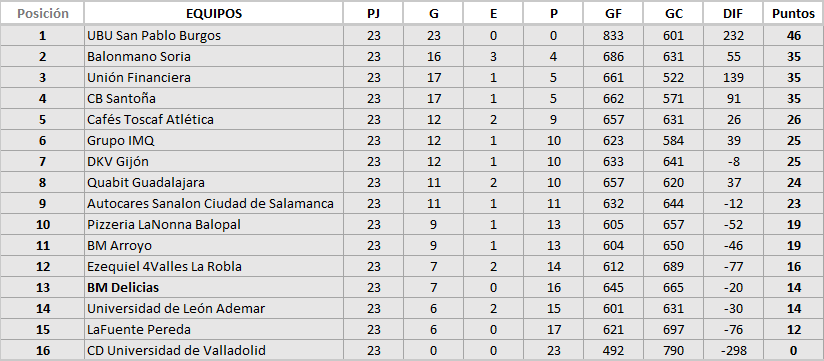Click the position 16 cell
824x361 pixels.
click(43, 350)
